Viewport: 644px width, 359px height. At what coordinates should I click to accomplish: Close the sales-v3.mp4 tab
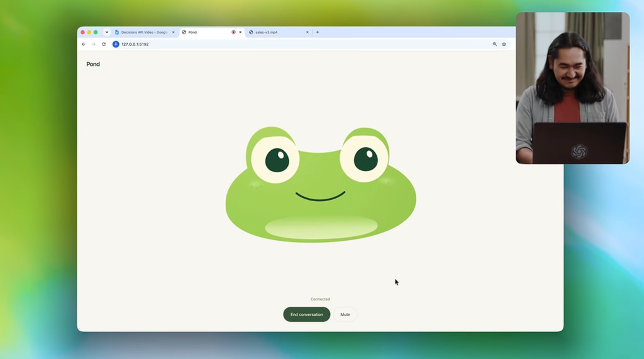[307, 32]
